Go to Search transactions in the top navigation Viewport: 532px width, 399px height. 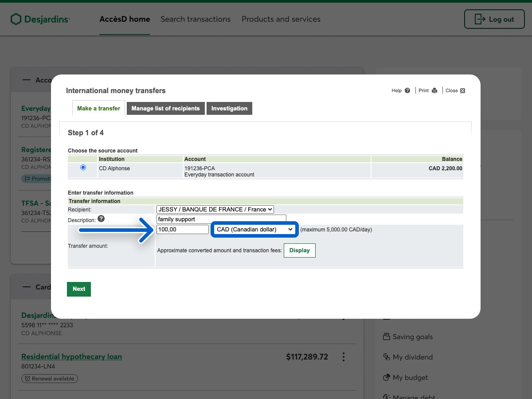point(196,19)
